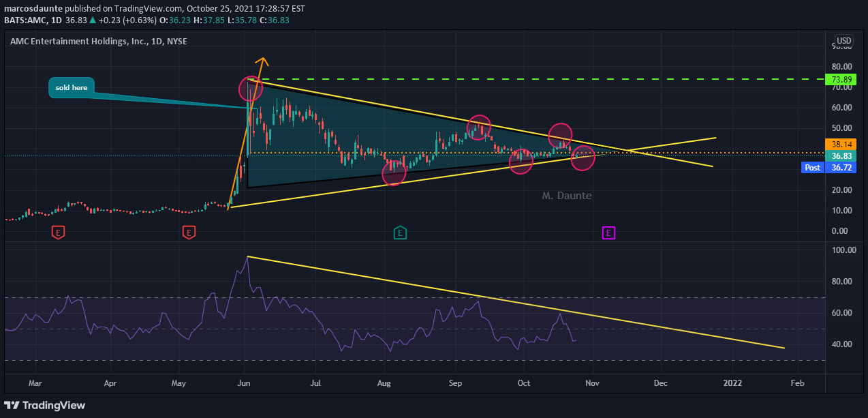The height and width of the screenshot is (418, 868).
Task: Click the Dec label on time axis
Action: pyautogui.click(x=660, y=383)
